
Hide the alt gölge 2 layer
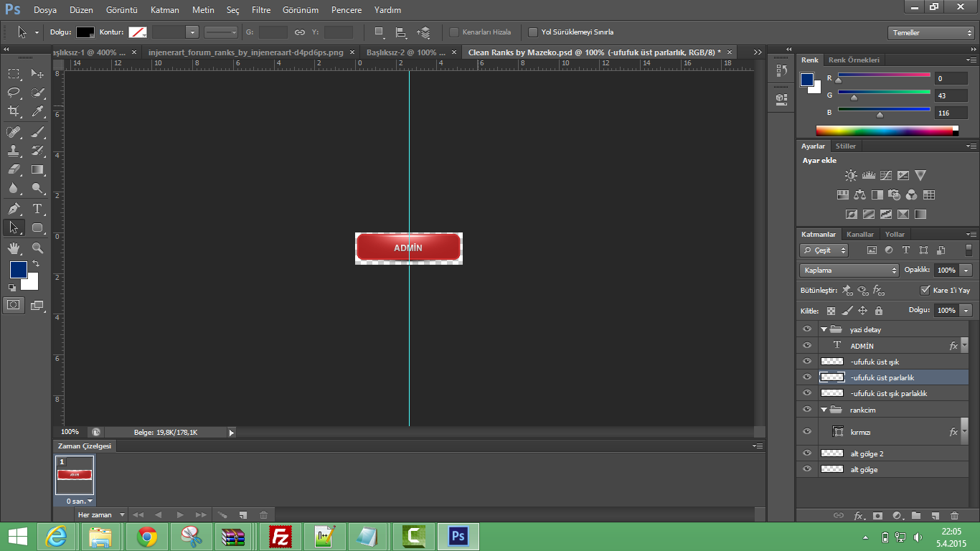807,453
